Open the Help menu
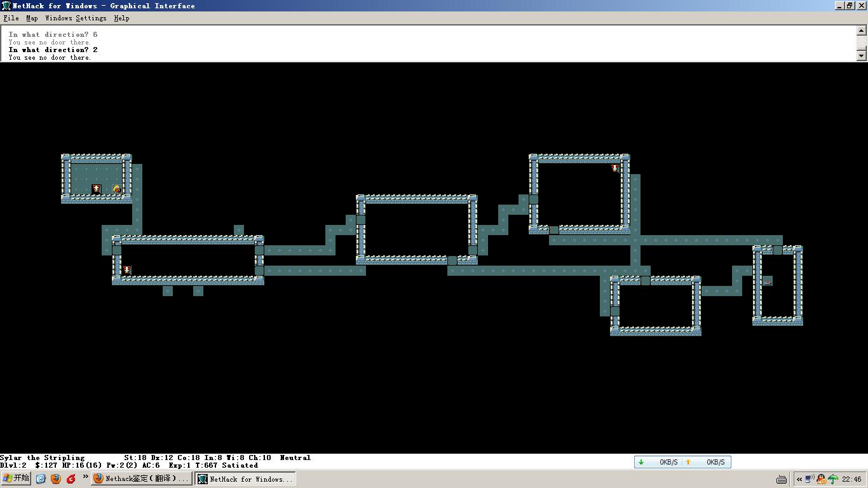 click(121, 18)
